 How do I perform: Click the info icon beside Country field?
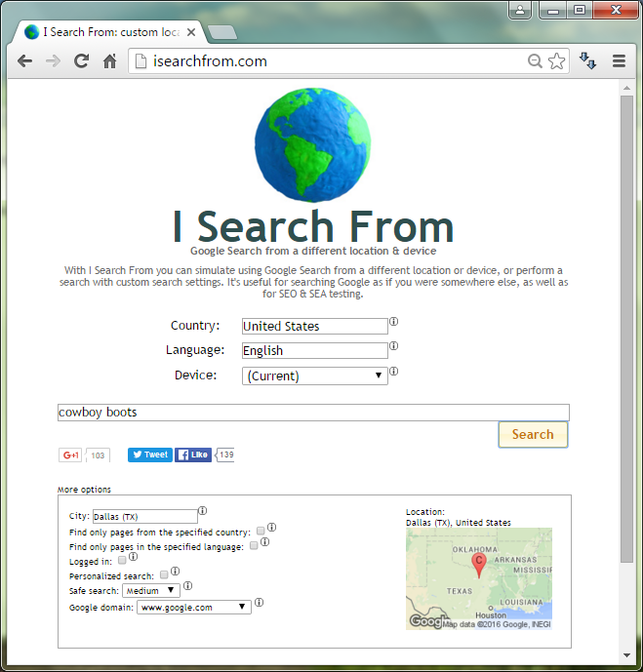[x=393, y=322]
